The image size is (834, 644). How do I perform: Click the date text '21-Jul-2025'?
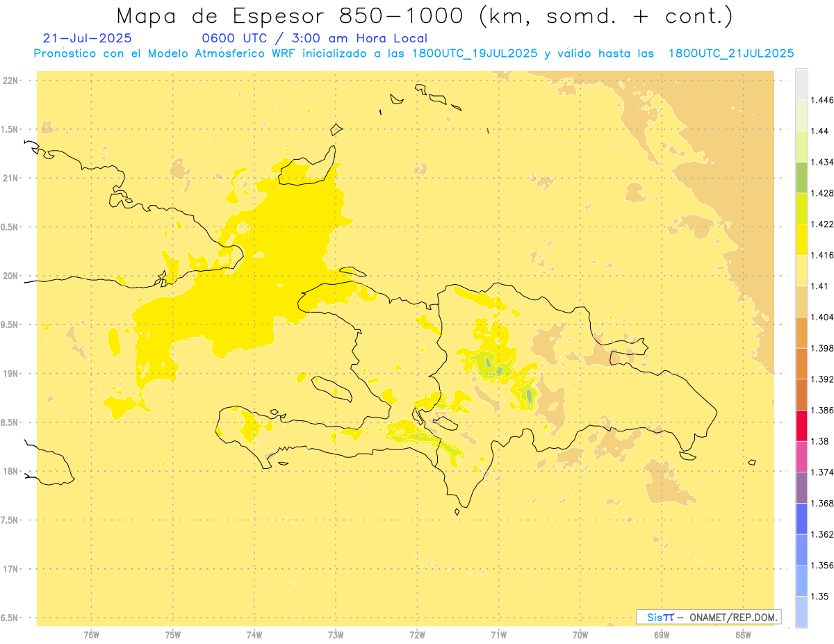click(87, 39)
